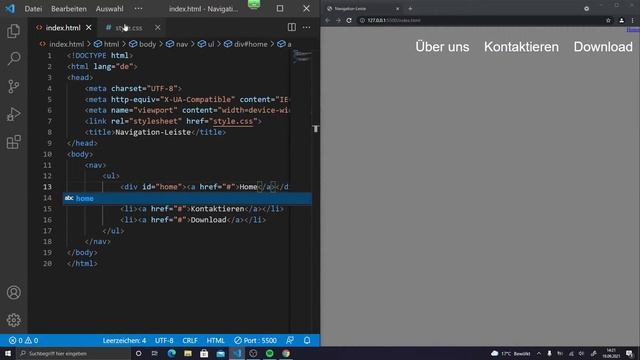Open the Download link in the browser page
Viewport: 640px width, 360px height.
coord(603,47)
